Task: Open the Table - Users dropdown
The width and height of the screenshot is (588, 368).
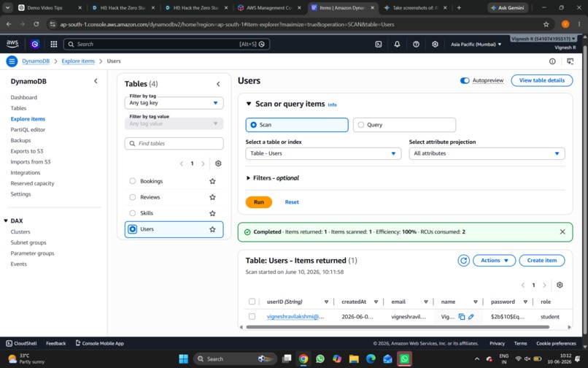Action: pyautogui.click(x=323, y=153)
